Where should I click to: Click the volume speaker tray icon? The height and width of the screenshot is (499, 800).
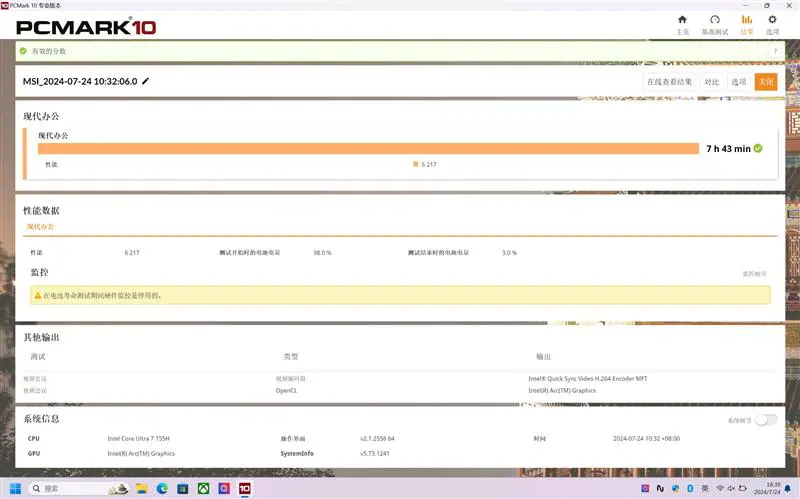point(731,488)
